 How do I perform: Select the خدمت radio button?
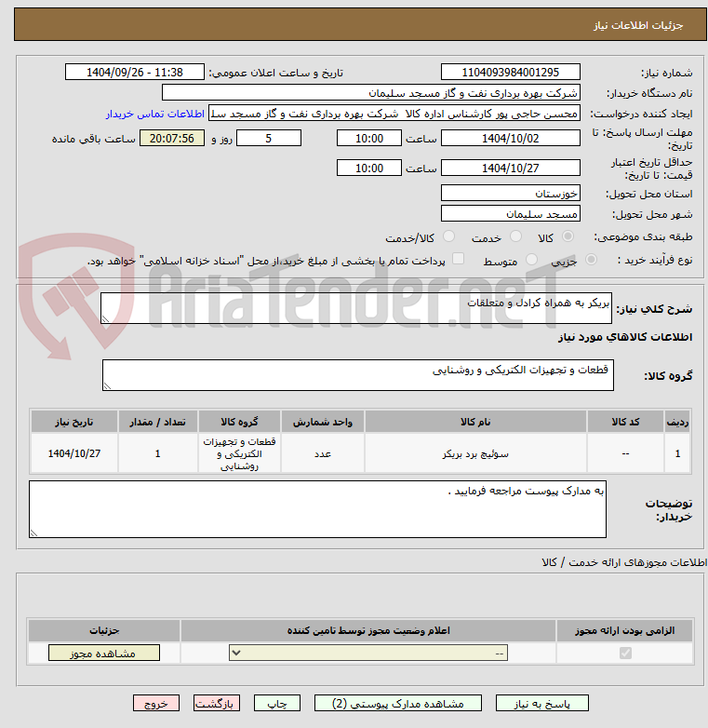[x=515, y=236]
